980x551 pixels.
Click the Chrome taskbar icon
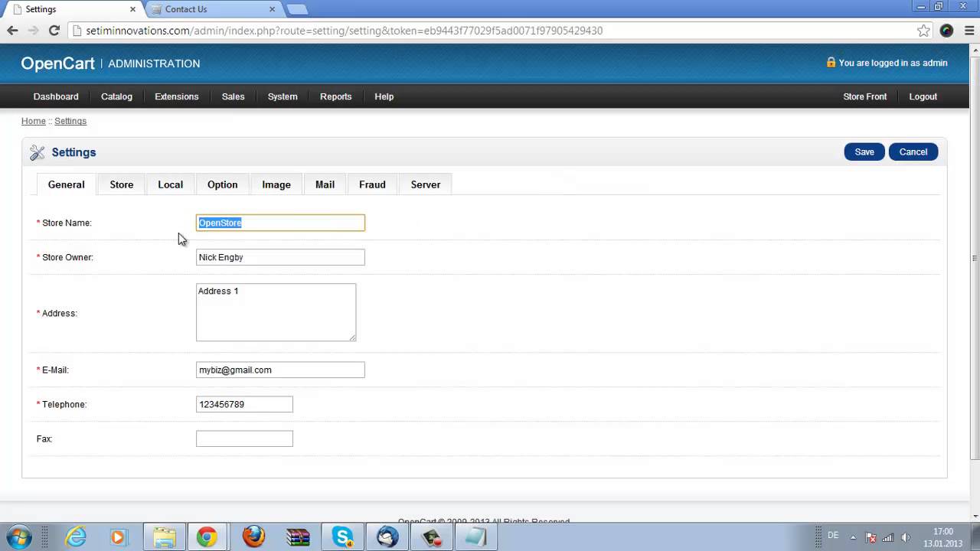tap(207, 537)
